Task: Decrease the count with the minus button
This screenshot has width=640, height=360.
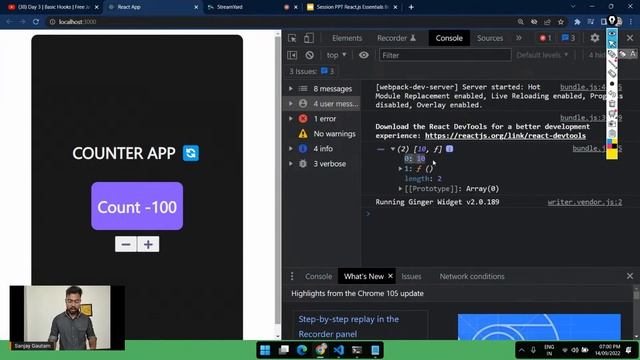Action: tap(126, 244)
